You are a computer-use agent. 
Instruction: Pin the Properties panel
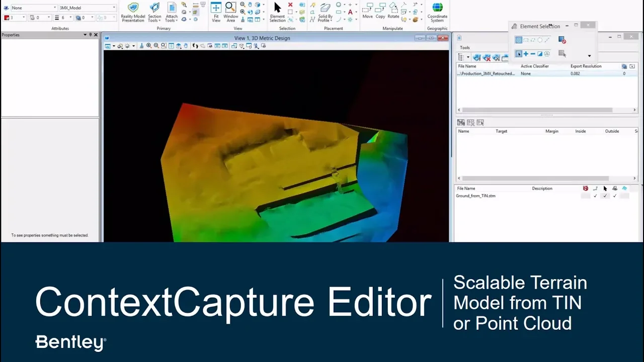coord(91,35)
